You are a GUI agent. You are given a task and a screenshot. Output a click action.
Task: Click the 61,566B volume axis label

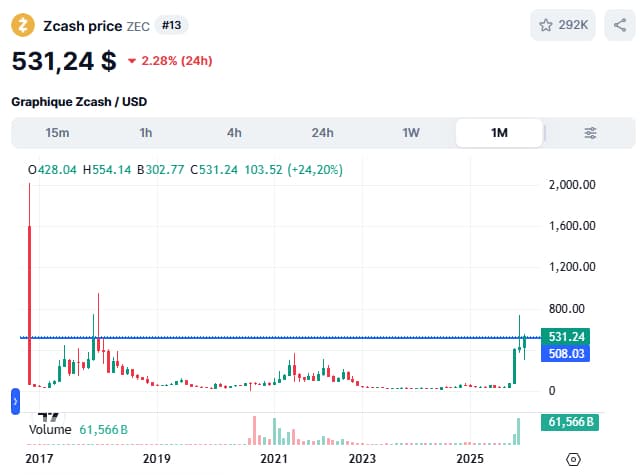click(570, 423)
